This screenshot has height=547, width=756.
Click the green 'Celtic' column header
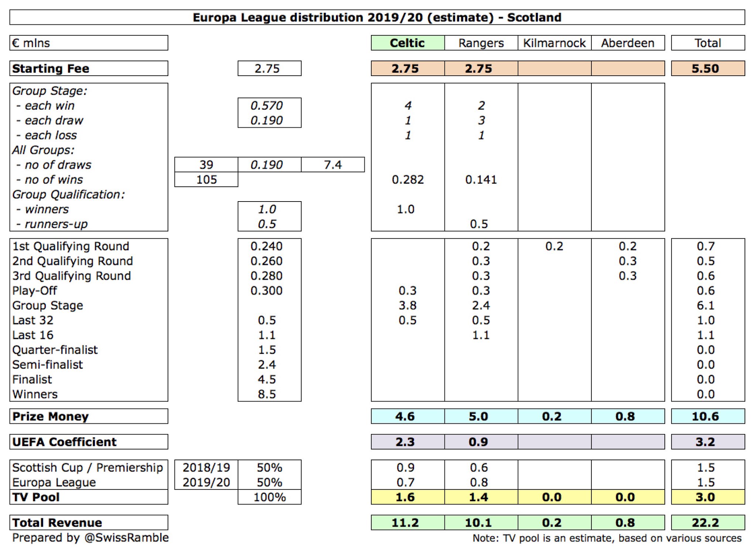408,43
